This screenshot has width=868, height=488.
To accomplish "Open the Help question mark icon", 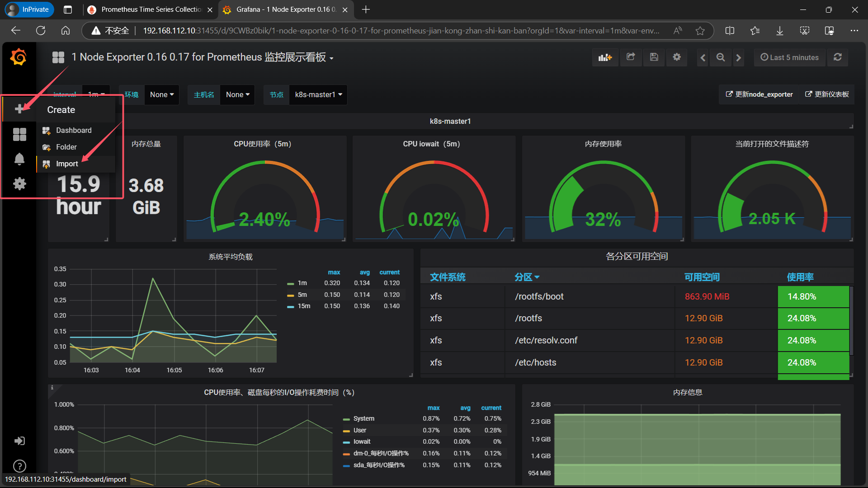I will pos(19,466).
